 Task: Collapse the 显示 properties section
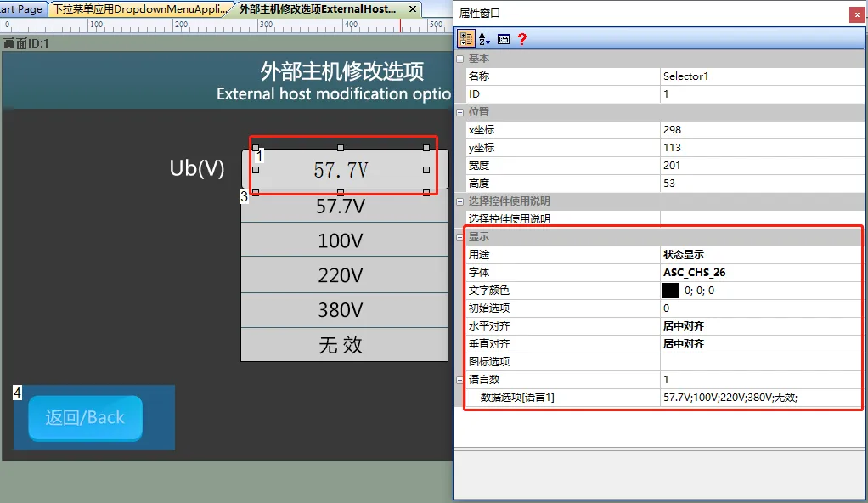coord(459,236)
